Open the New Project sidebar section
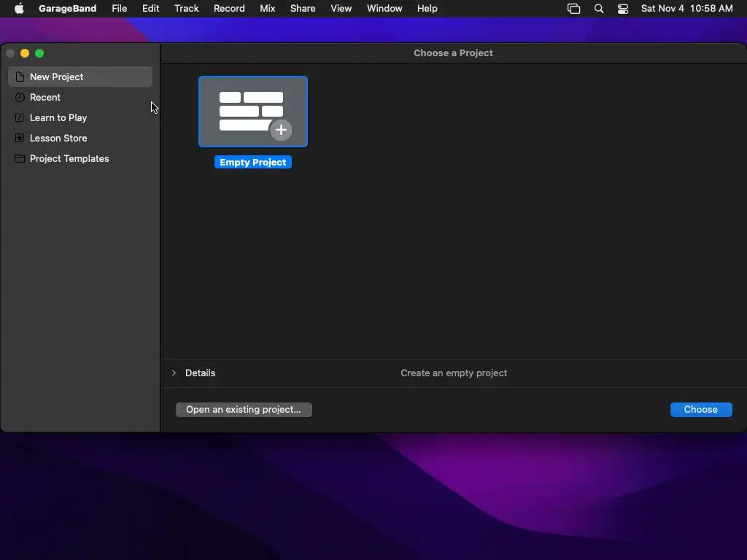This screenshot has height=560, width=747. [x=80, y=77]
